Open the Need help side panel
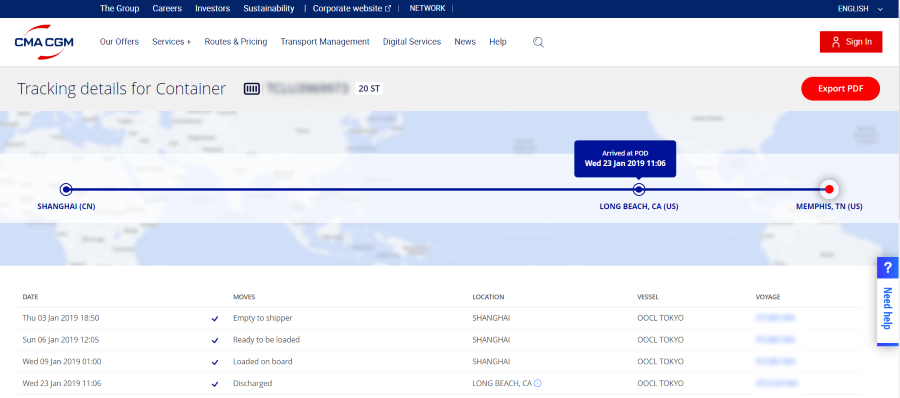 (888, 308)
